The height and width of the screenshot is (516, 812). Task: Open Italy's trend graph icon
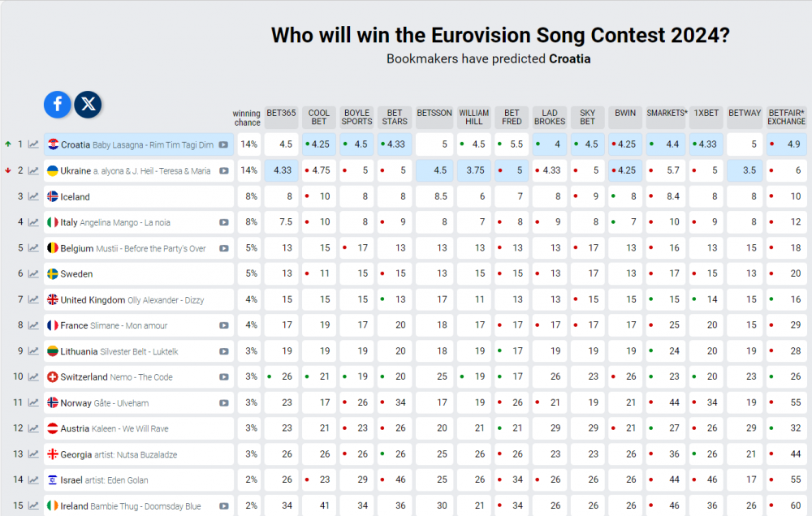point(33,222)
